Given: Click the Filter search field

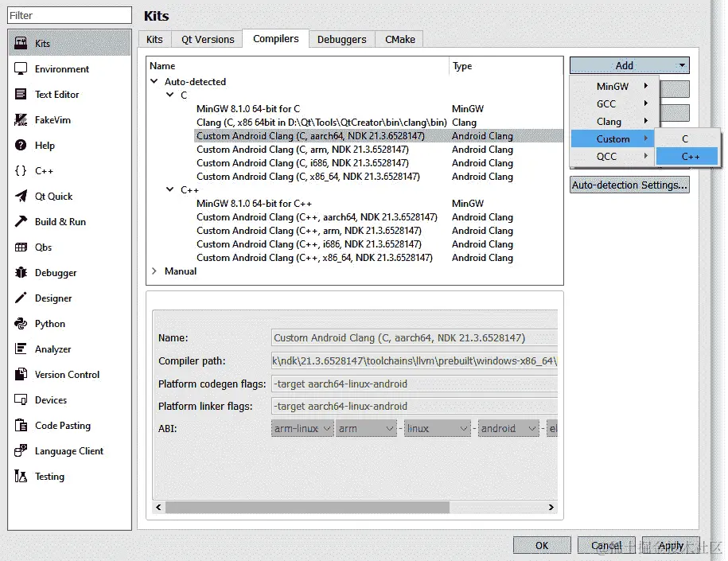Looking at the screenshot, I should click(x=70, y=15).
